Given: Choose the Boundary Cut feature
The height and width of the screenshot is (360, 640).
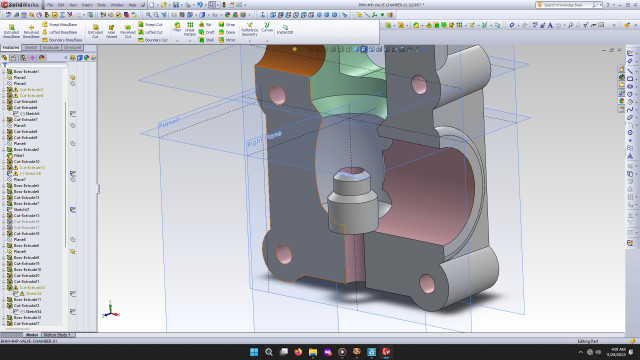Looking at the screenshot, I should click(153, 40).
